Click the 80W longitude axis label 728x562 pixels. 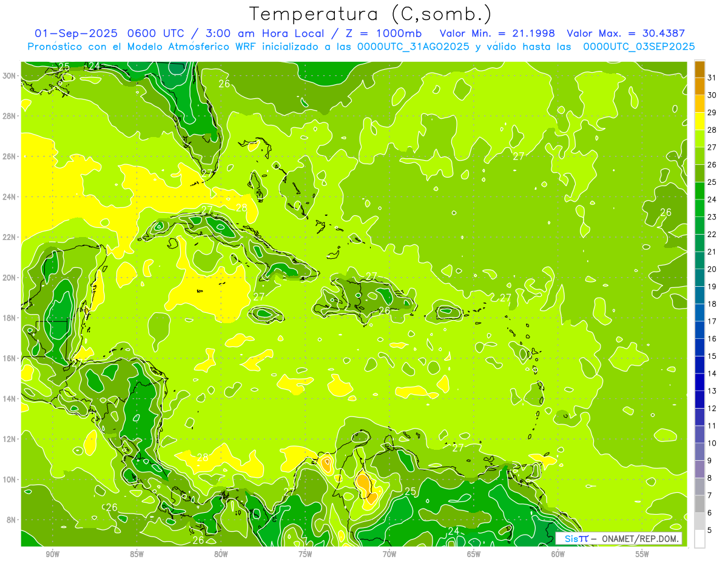click(x=221, y=554)
